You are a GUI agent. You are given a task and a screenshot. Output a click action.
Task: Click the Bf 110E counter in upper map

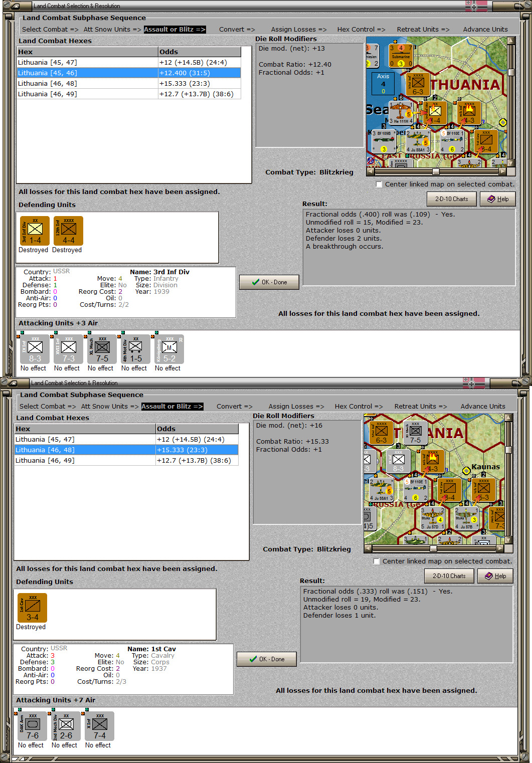pos(452,141)
